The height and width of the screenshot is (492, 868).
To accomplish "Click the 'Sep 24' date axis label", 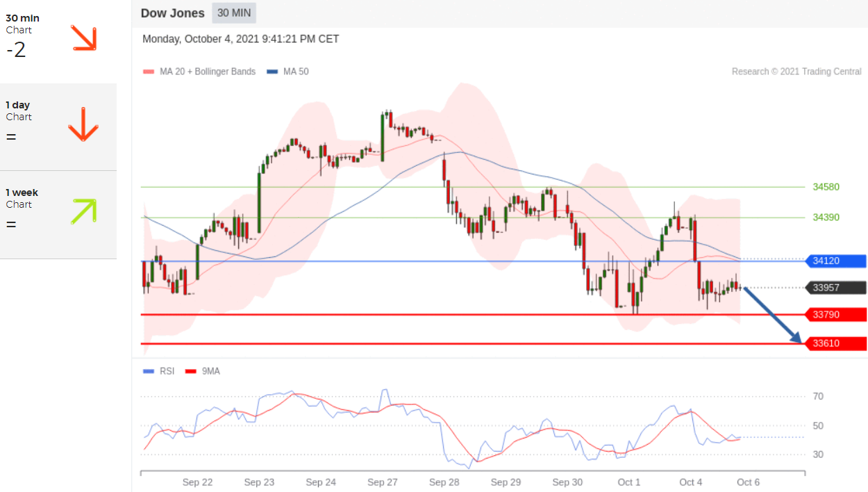I will click(321, 482).
